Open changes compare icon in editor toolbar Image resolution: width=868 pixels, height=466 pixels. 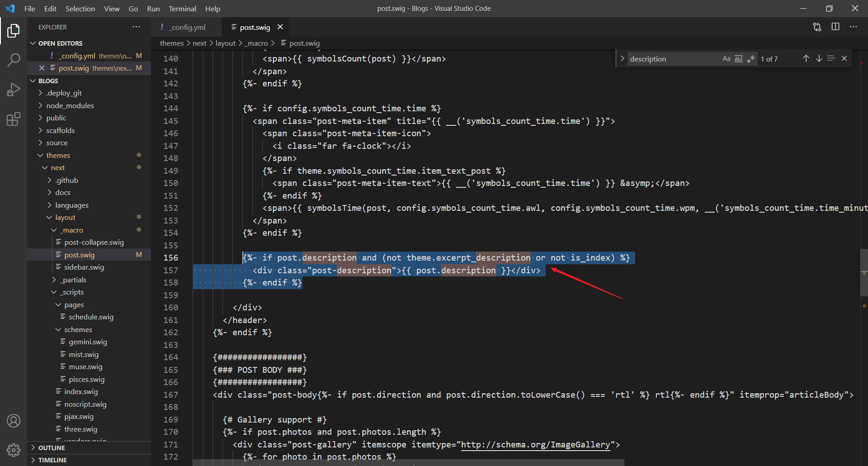pos(817,27)
